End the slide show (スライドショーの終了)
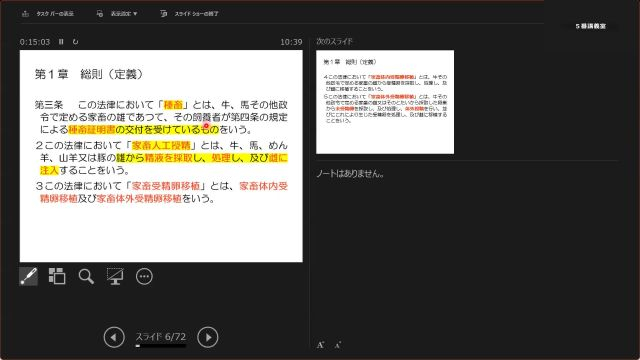The width and height of the screenshot is (640, 360). [189, 13]
